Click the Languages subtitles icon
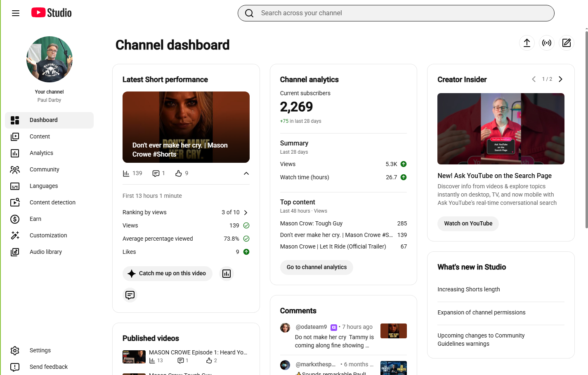Screen dimensions: 588x375 15,186
